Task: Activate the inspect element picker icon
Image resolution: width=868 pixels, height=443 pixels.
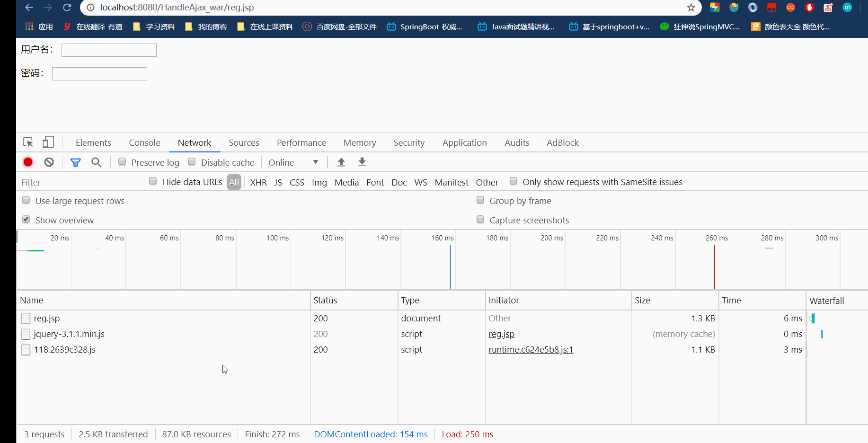Action: 28,142
